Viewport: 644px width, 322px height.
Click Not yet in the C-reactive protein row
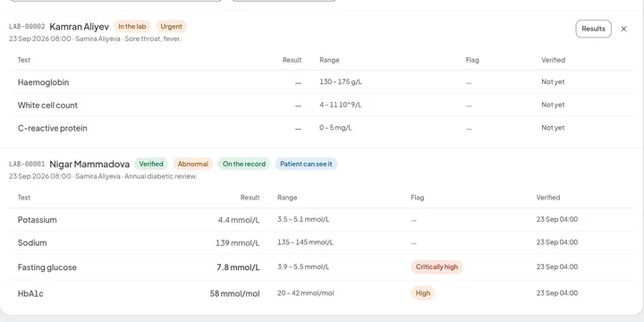coord(553,128)
